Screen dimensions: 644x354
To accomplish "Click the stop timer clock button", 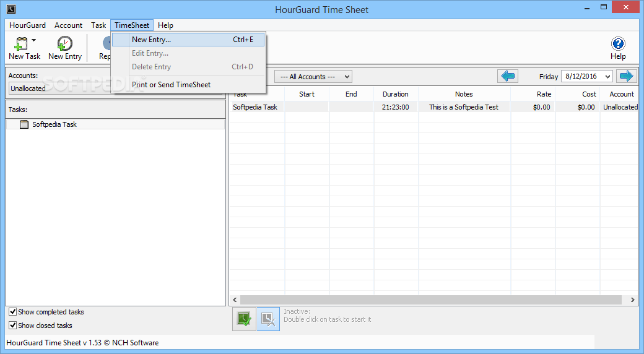I will tap(268, 319).
